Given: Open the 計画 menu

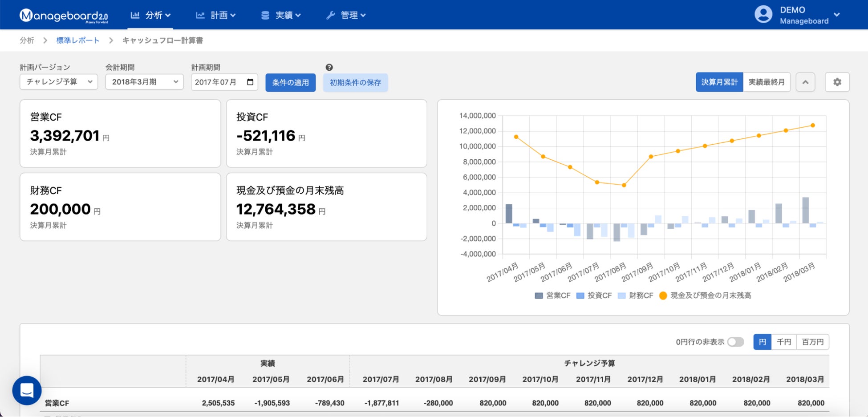Looking at the screenshot, I should [216, 16].
